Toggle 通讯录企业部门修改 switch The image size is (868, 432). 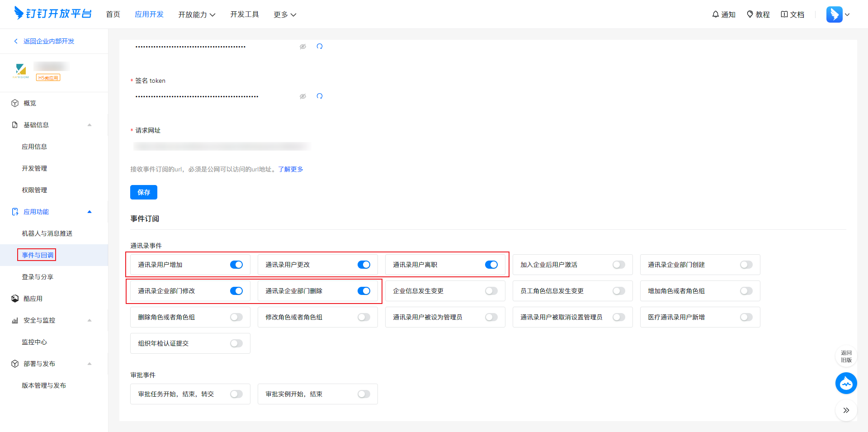[x=236, y=291]
